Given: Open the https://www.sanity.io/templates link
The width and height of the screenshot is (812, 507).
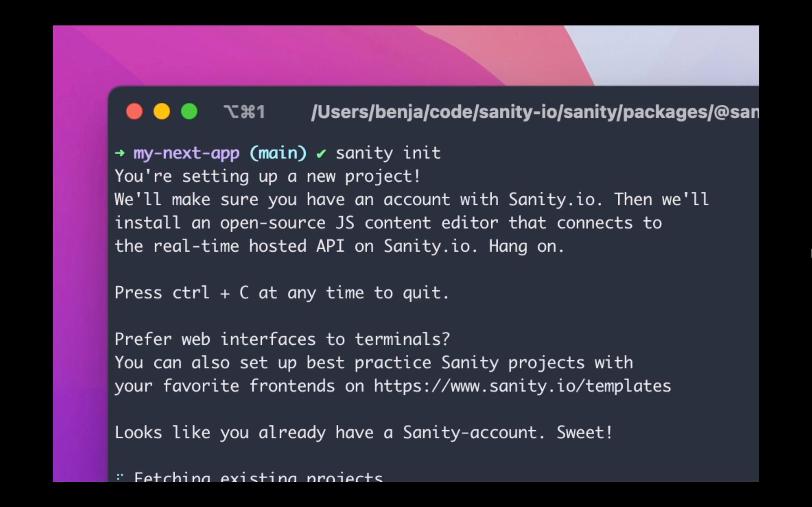Looking at the screenshot, I should [523, 386].
